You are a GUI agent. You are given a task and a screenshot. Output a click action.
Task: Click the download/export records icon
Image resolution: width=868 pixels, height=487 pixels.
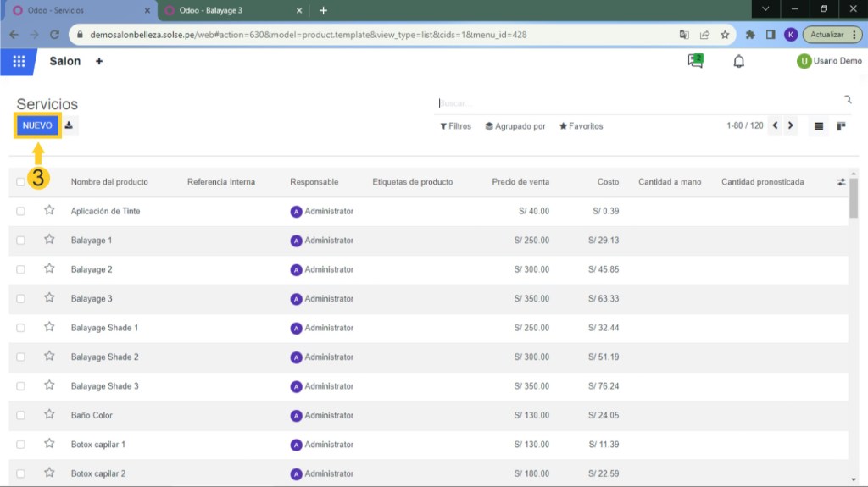click(70, 125)
